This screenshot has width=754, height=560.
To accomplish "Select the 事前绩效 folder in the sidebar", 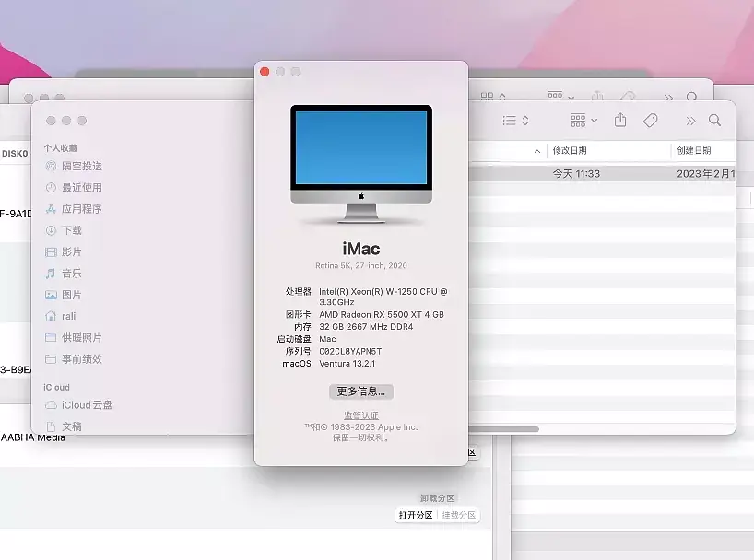I will click(x=74, y=359).
